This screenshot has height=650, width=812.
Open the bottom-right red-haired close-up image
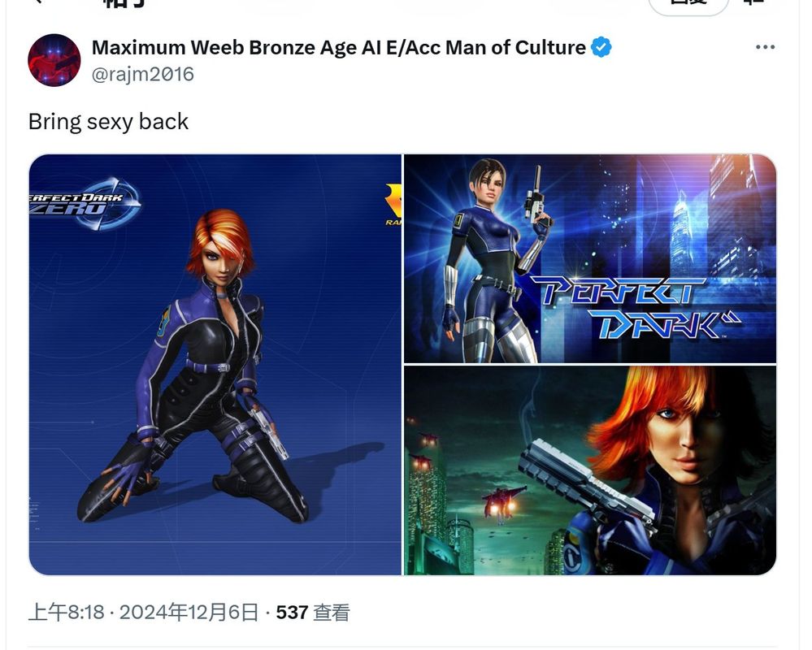tap(590, 470)
